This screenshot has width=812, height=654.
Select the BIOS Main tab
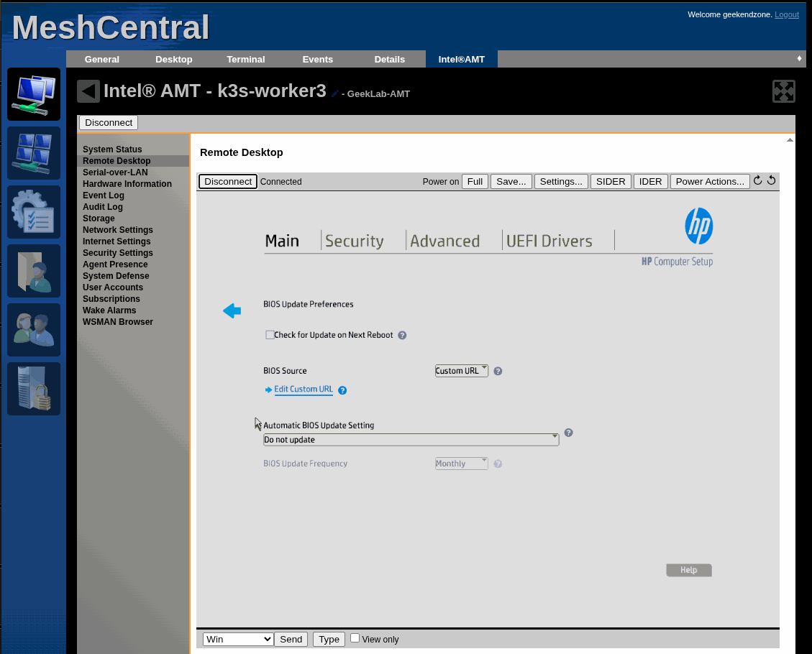[x=282, y=241]
